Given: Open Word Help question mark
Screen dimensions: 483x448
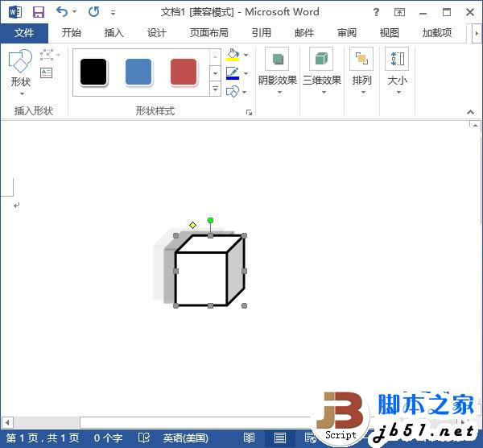Looking at the screenshot, I should click(376, 12).
